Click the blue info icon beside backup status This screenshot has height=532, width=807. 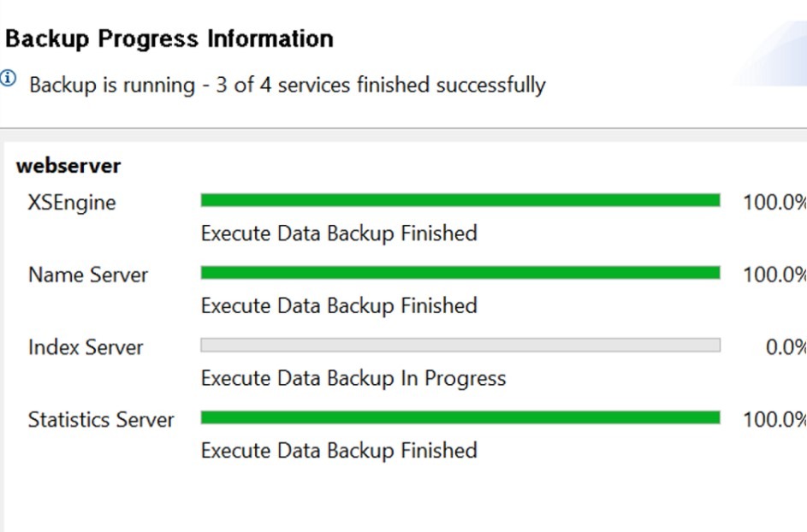(x=9, y=78)
